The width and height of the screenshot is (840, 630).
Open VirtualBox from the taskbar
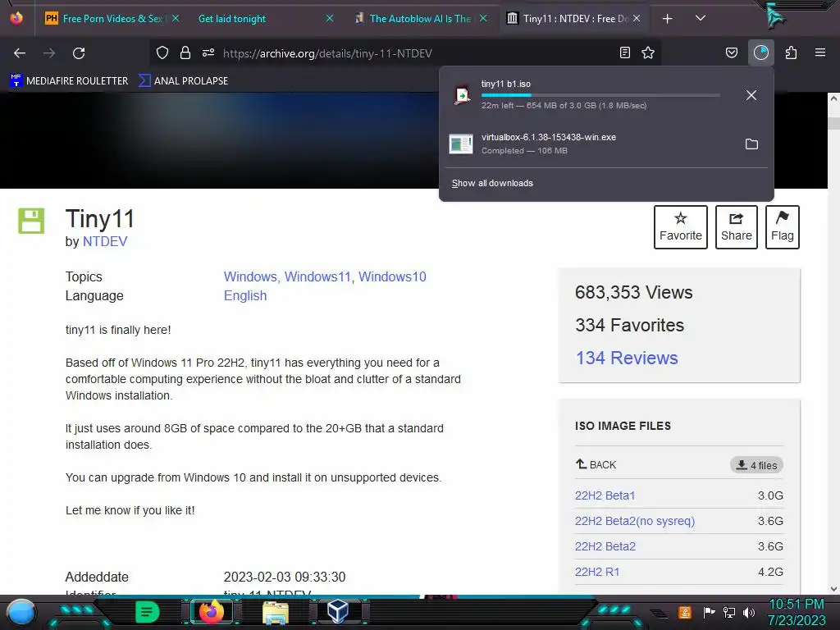tap(338, 611)
